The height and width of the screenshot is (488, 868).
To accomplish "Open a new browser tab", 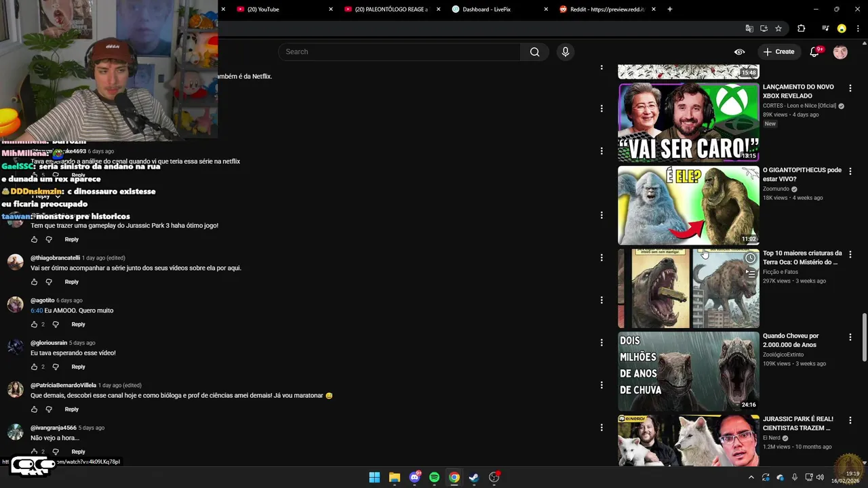I will 670,9.
